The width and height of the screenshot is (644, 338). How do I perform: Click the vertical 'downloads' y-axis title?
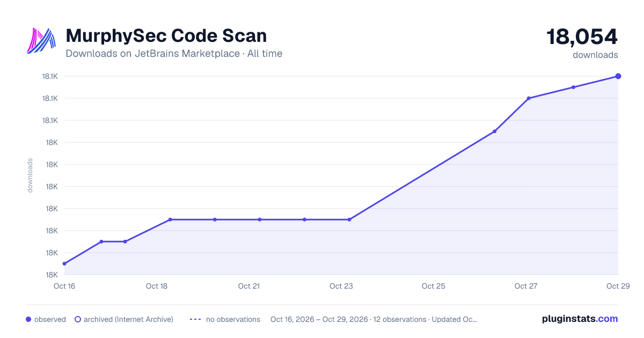30,175
